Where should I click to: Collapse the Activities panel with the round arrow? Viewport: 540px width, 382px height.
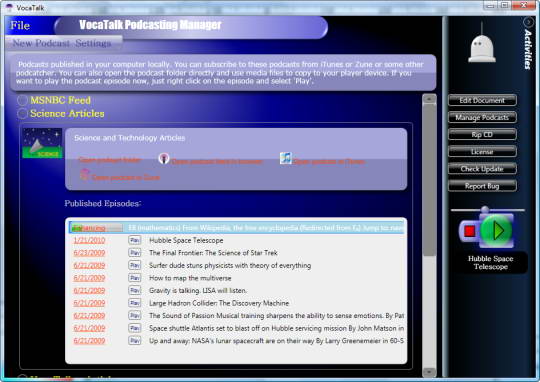click(528, 22)
